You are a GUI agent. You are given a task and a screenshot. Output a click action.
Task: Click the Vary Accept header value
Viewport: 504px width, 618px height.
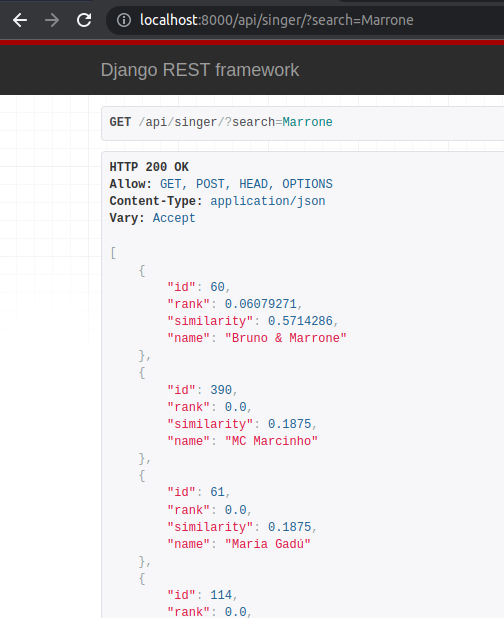coord(174,218)
